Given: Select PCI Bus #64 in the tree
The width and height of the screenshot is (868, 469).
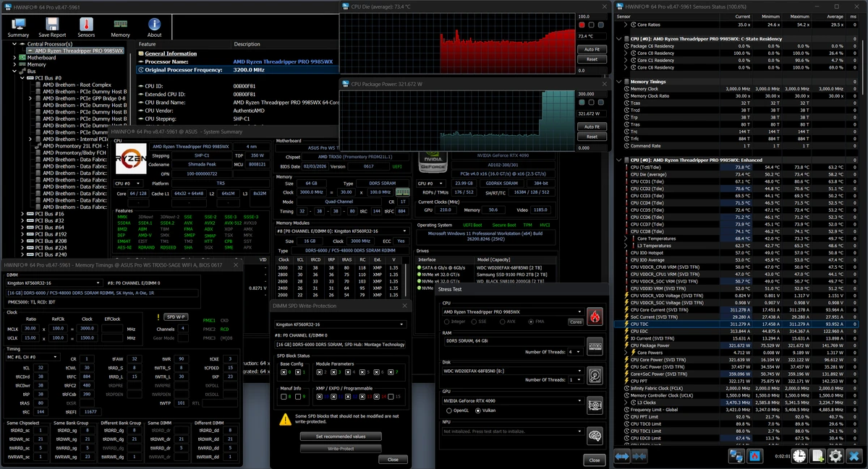Looking at the screenshot, I should (50, 228).
